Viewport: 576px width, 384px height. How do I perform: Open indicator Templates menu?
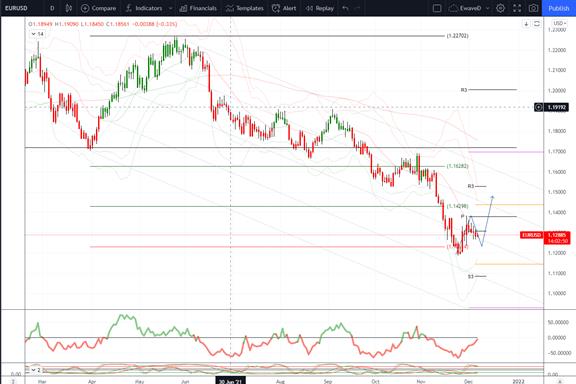pos(245,8)
